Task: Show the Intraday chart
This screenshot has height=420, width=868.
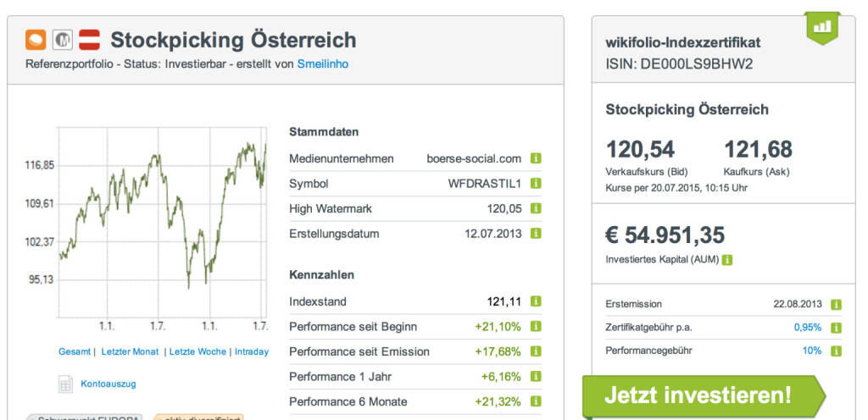Action: 251,351
